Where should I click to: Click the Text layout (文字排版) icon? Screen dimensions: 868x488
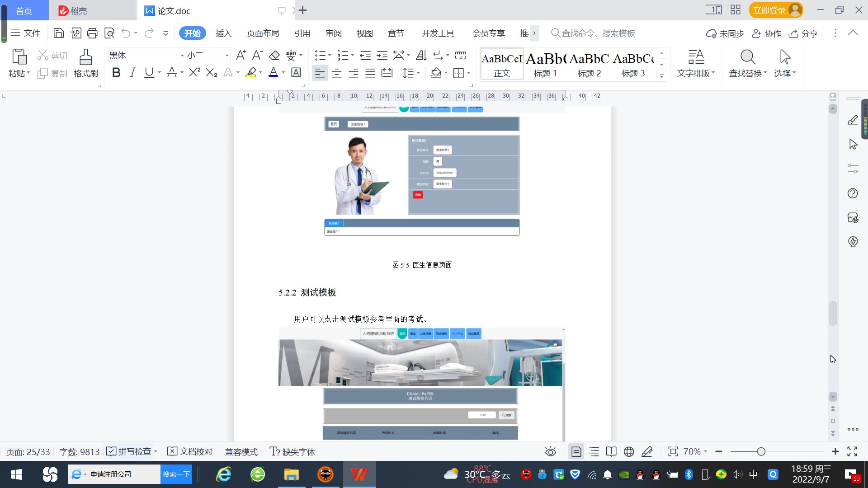pos(696,63)
